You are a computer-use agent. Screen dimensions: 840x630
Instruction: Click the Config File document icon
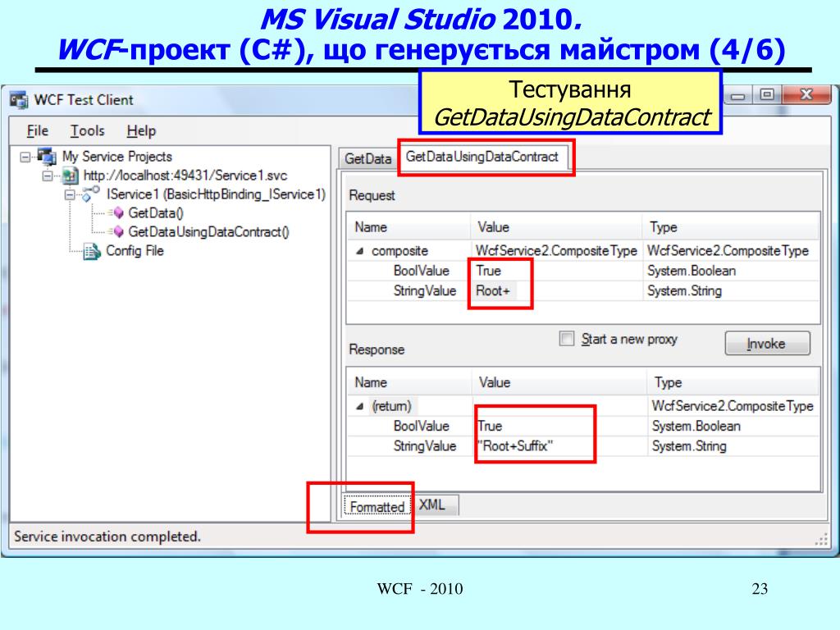[x=92, y=251]
